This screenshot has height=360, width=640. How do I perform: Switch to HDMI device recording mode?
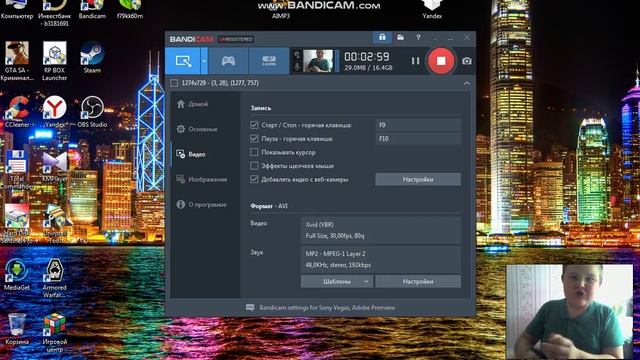pyautogui.click(x=269, y=61)
